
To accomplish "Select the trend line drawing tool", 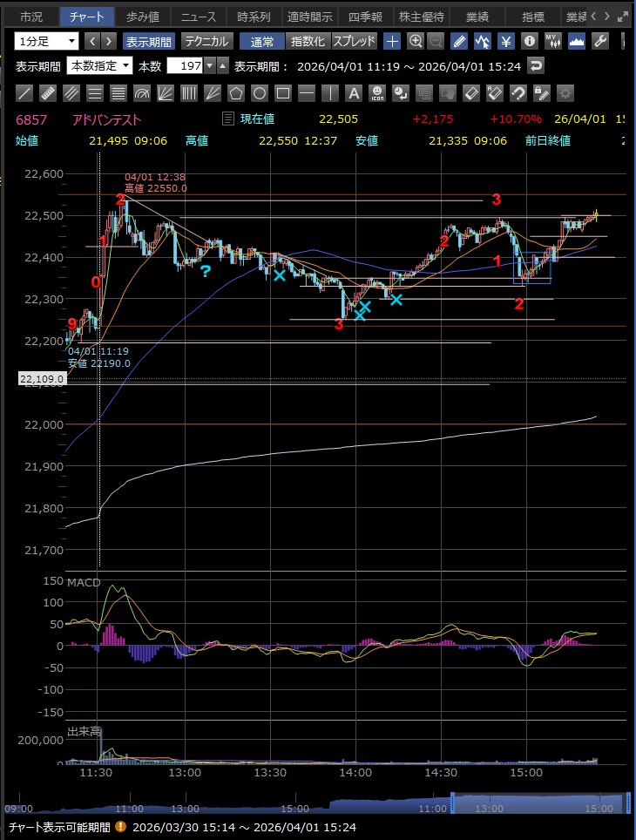I will click(24, 93).
